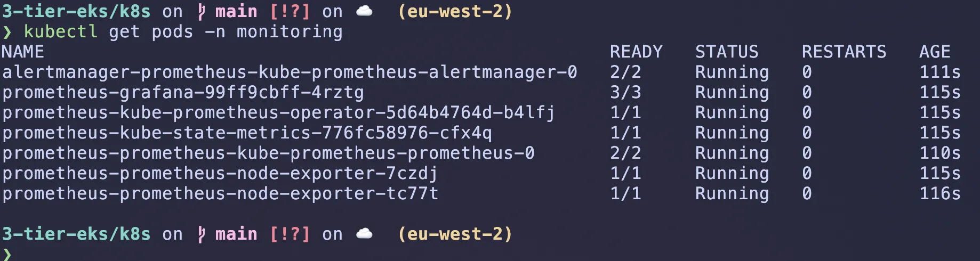Click the prometheus-kube-state-metrics pod name

click(247, 133)
